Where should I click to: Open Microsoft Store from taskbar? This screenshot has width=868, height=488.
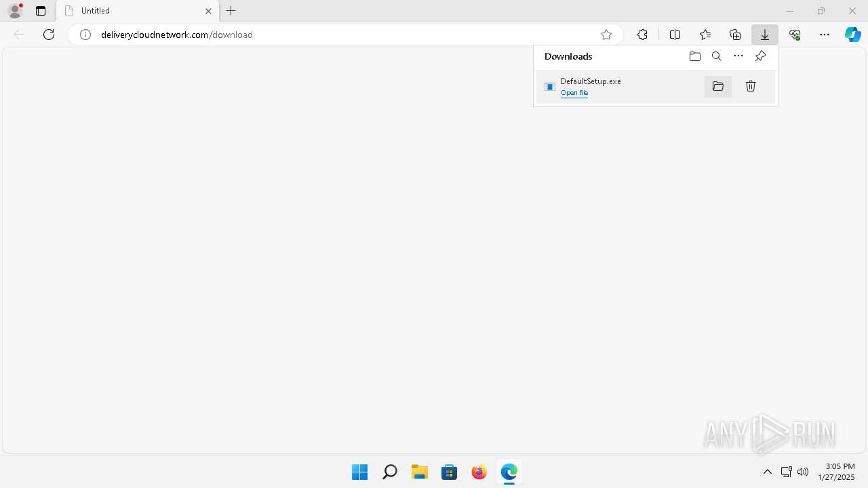[x=450, y=472]
